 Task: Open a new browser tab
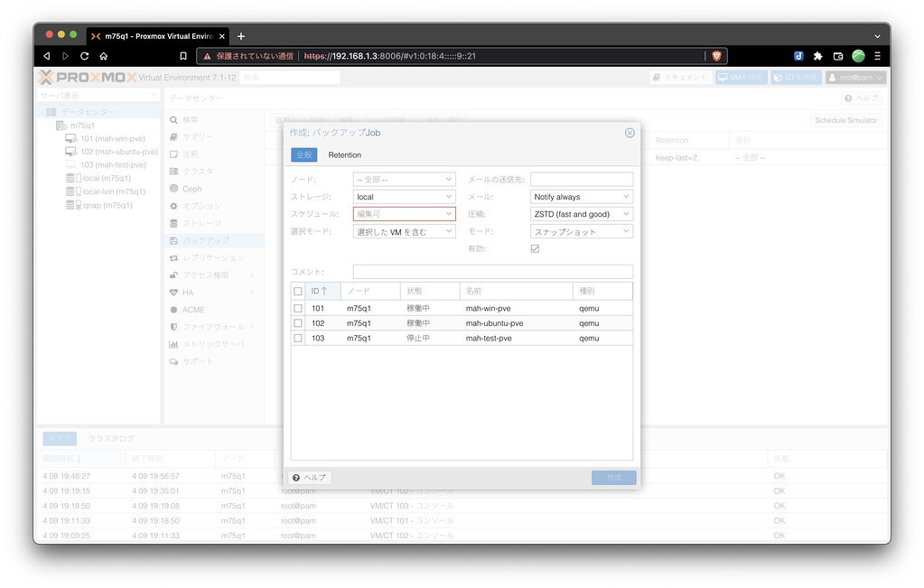(x=241, y=36)
